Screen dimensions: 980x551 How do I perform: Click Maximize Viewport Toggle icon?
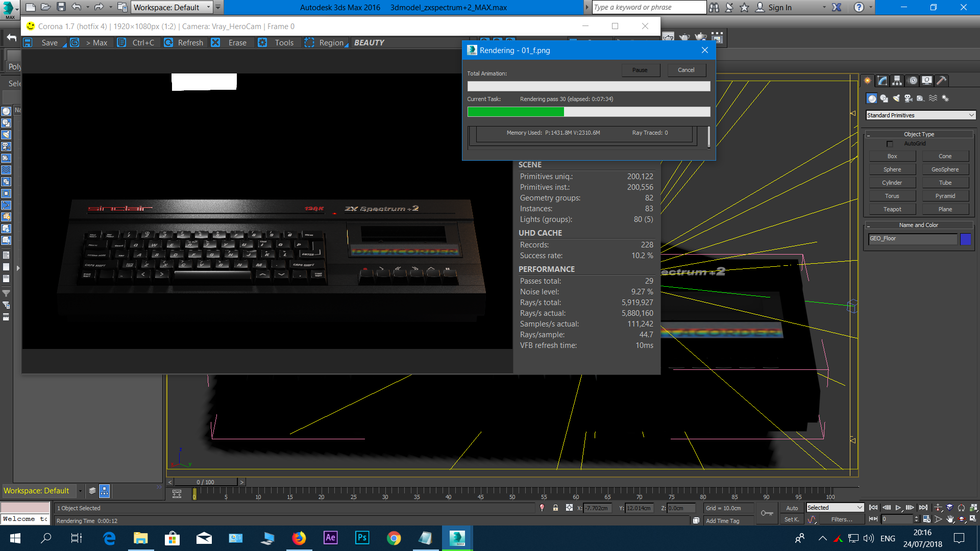tap(973, 519)
